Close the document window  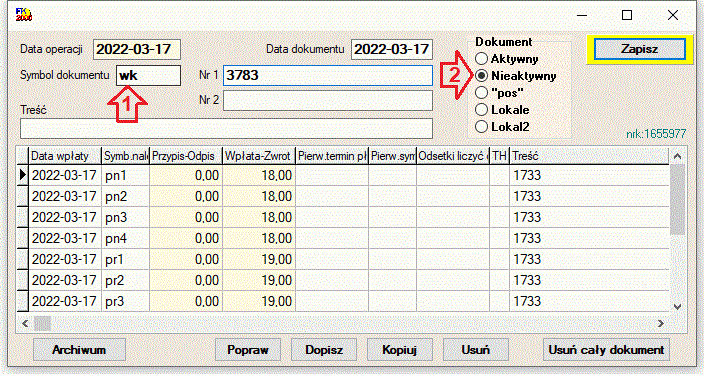(x=673, y=15)
